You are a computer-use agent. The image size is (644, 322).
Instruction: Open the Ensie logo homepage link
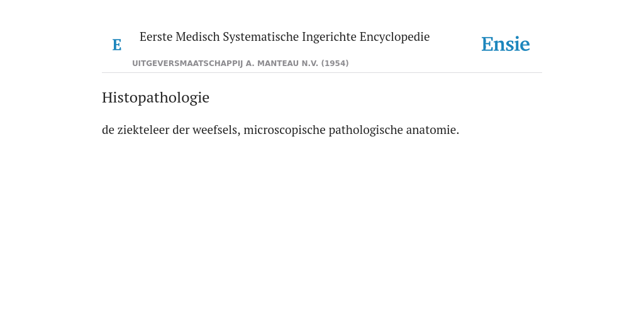(506, 44)
